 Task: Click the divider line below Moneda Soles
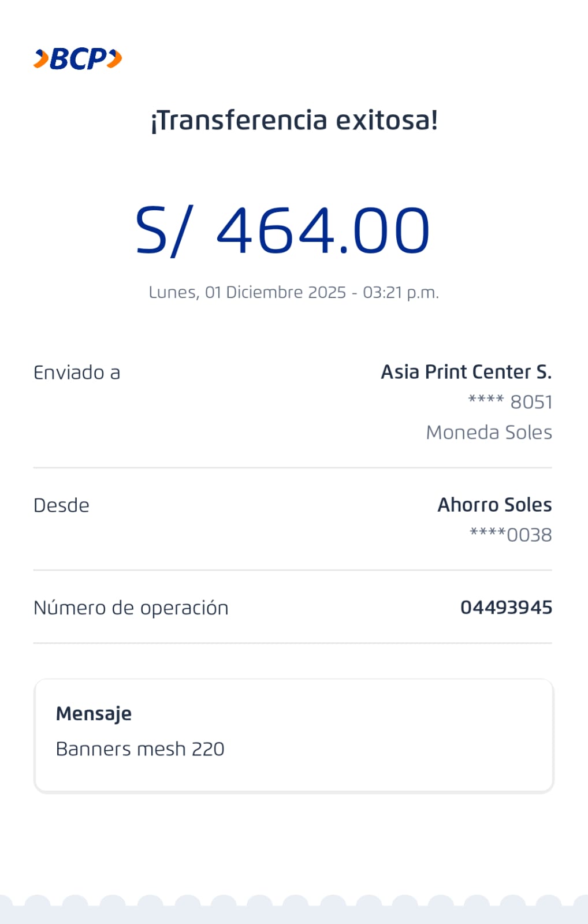(x=293, y=468)
